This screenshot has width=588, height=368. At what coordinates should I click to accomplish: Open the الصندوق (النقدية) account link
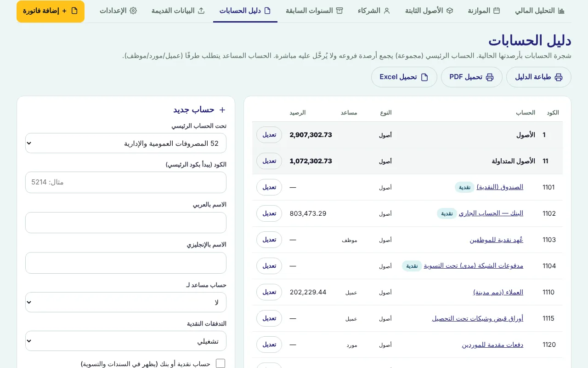point(500,187)
